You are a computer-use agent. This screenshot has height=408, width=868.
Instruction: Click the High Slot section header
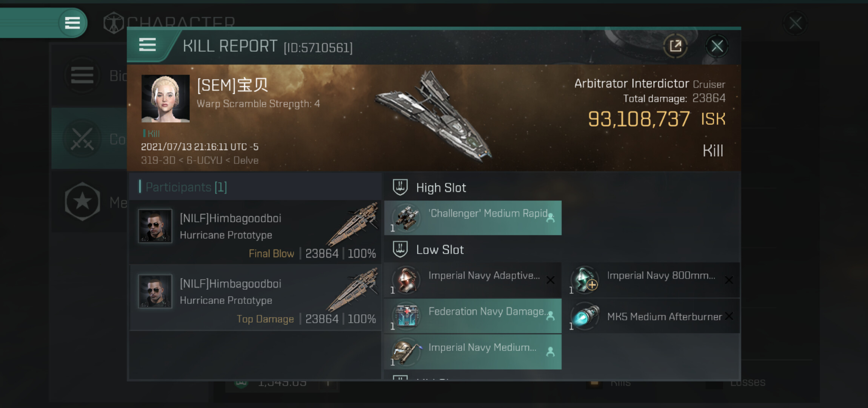pos(441,188)
